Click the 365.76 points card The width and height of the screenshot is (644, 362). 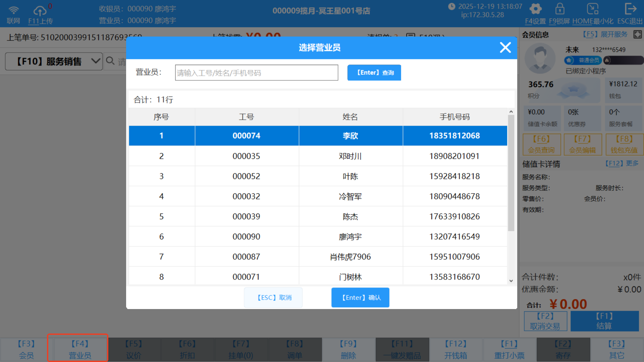tap(562, 90)
